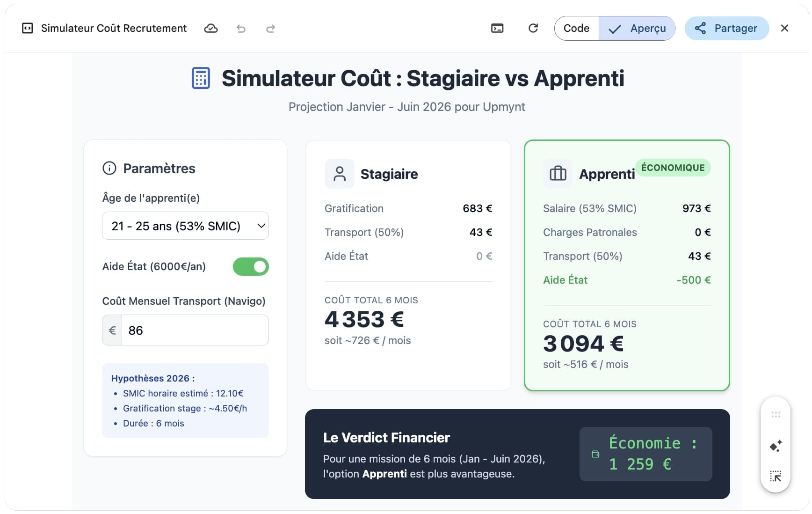Viewport: 812px width, 514px height.
Task: Reload the preview with the refresh icon
Action: click(x=533, y=28)
